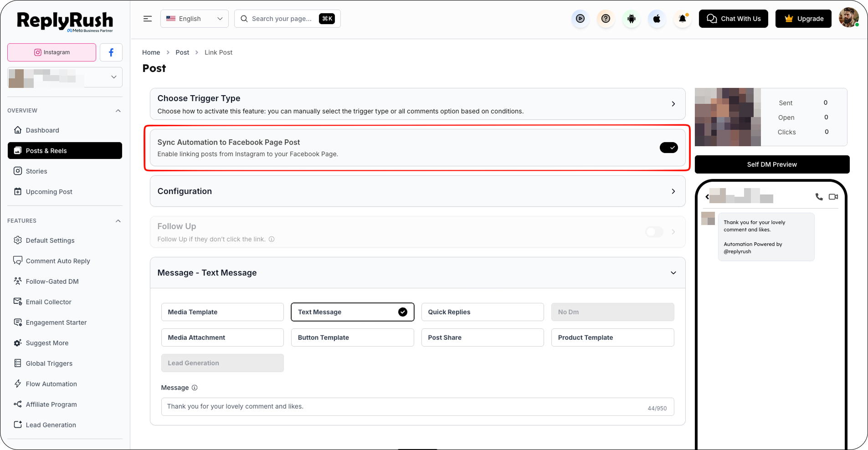Open Suggest More feature
Viewport: 868px width, 450px height.
[x=65, y=343]
